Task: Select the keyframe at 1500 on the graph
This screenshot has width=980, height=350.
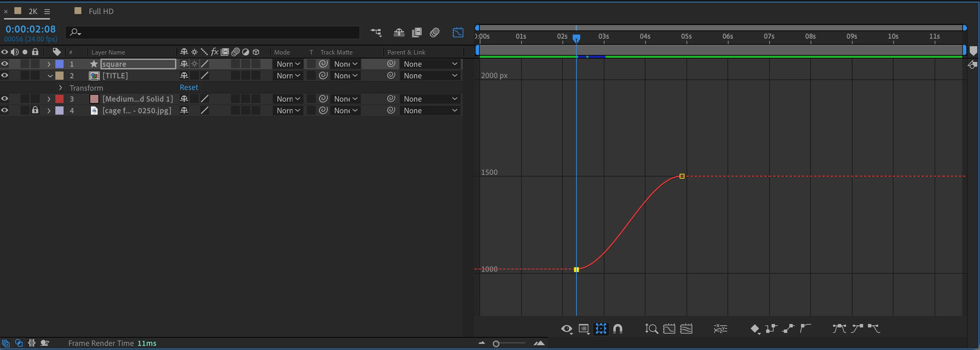Action: [682, 176]
